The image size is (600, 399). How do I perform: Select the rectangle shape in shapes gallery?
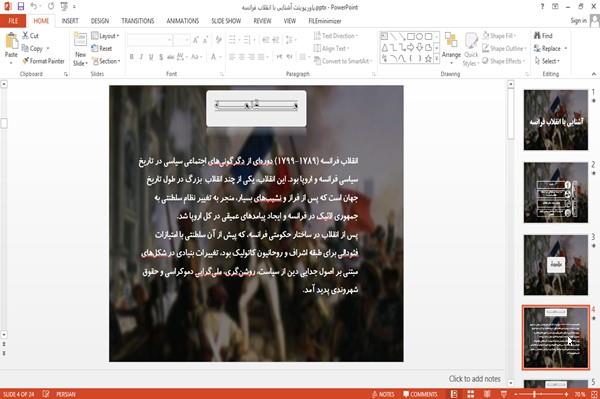pyautogui.click(x=411, y=37)
